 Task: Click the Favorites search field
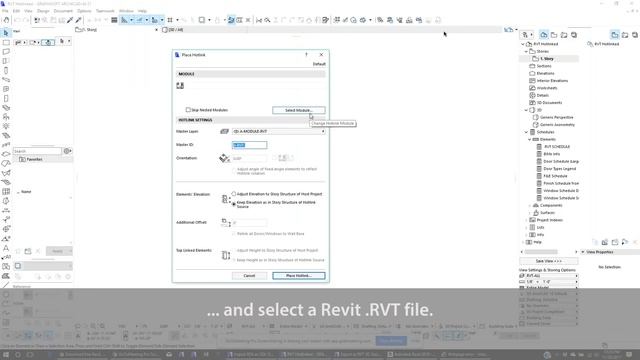click(x=37, y=151)
